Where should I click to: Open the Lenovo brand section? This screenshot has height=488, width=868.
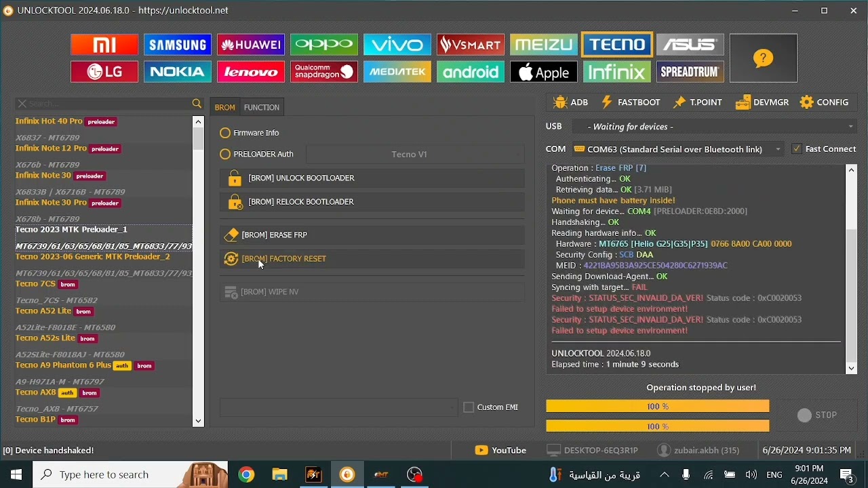[251, 72]
